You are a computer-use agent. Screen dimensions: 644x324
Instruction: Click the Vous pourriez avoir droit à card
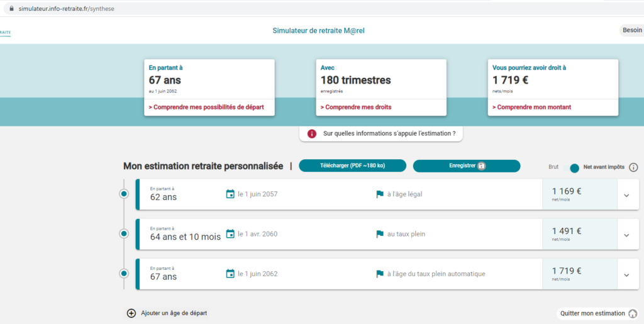(553, 87)
